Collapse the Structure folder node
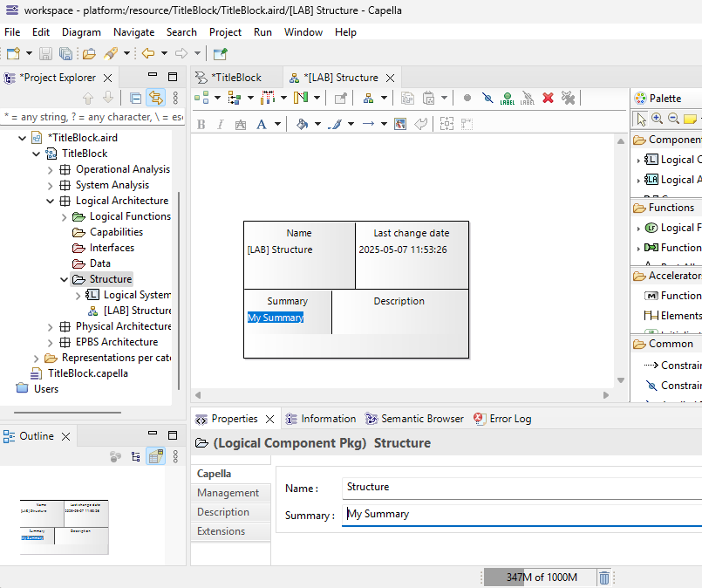Screen dimensions: 702x588 [x=64, y=279]
